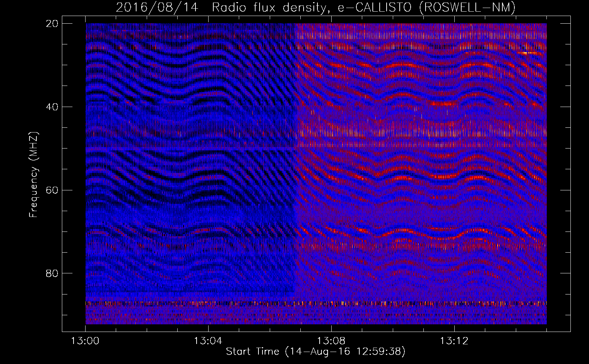Click the 13:12 time tick label
Viewport: 589px width, 364px height.
coord(454,341)
